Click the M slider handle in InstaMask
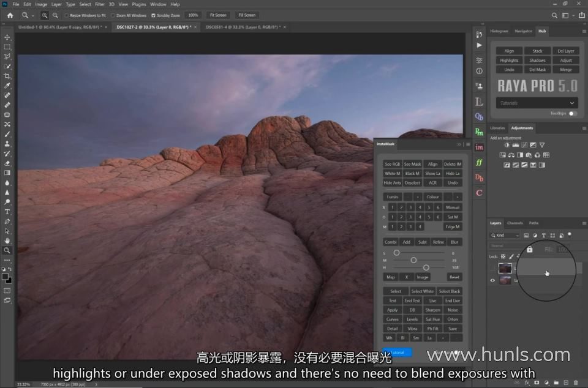 pyautogui.click(x=413, y=260)
